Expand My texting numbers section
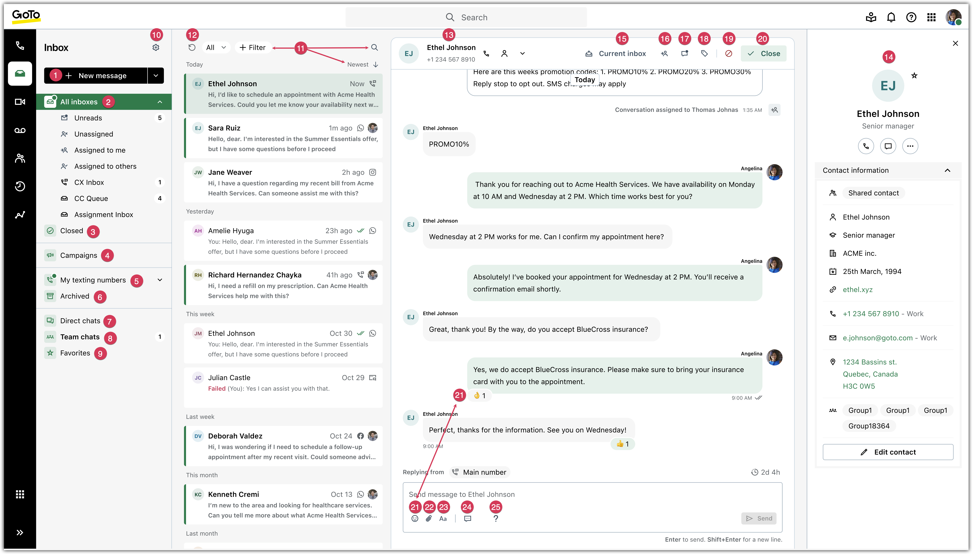980x554 pixels. coord(160,280)
